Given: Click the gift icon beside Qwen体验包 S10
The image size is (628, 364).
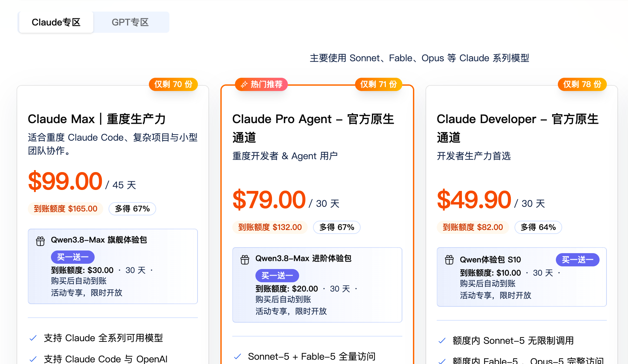Looking at the screenshot, I should [x=449, y=260].
